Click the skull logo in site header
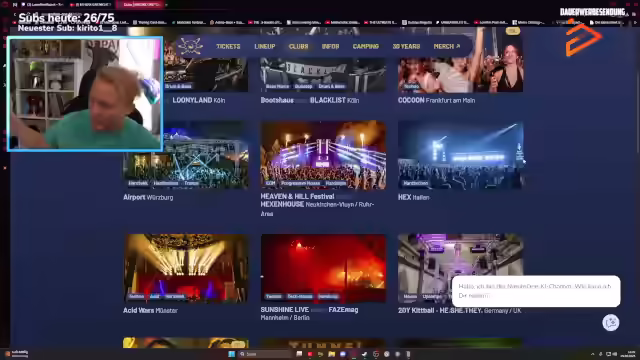This screenshot has width=640, height=360. [190, 46]
